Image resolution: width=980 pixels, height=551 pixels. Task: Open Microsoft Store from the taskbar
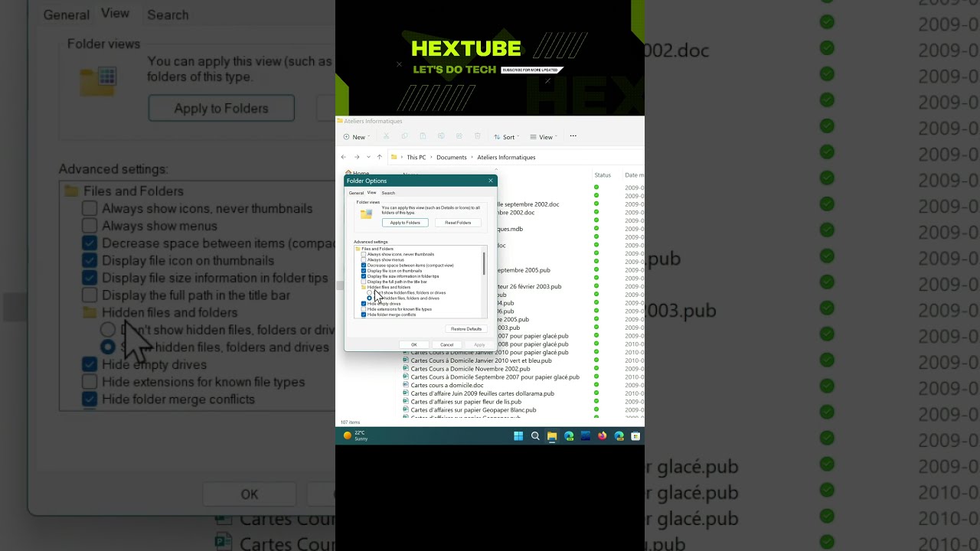click(x=635, y=436)
